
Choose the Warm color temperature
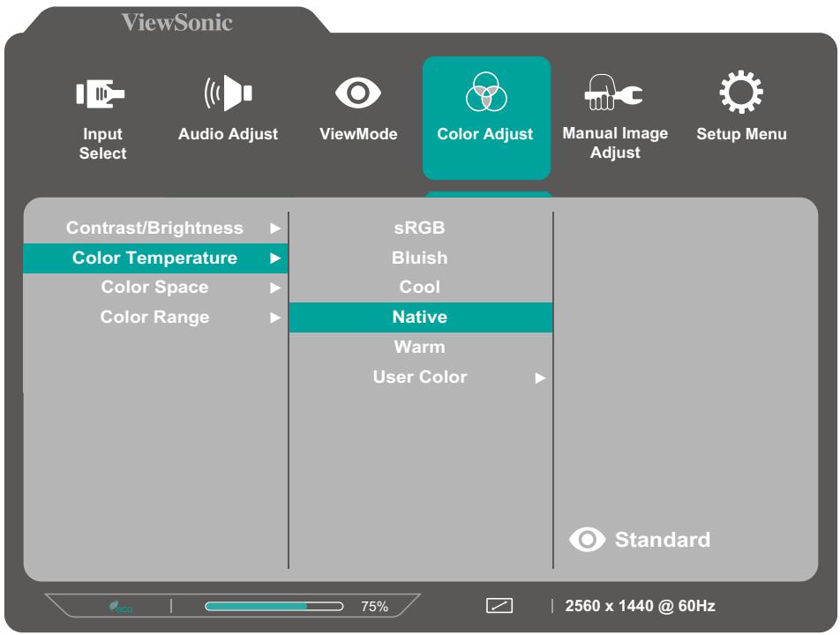click(x=421, y=347)
